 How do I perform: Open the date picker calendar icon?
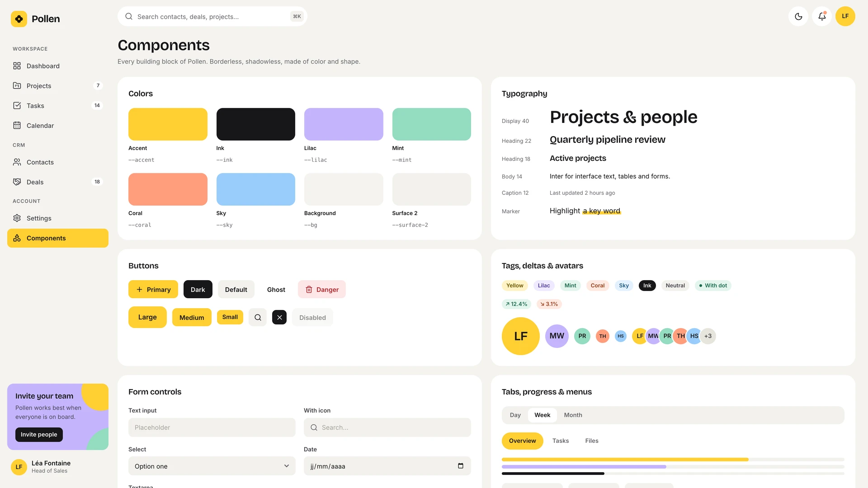point(461,466)
